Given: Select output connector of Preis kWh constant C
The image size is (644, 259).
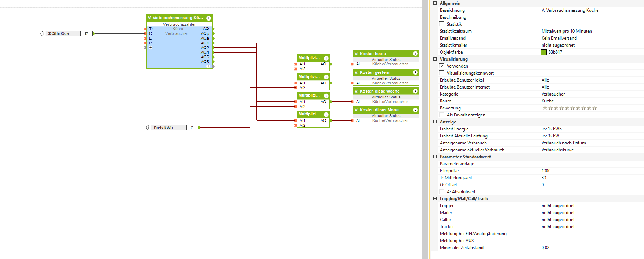Looking at the screenshot, I should click(199, 128).
